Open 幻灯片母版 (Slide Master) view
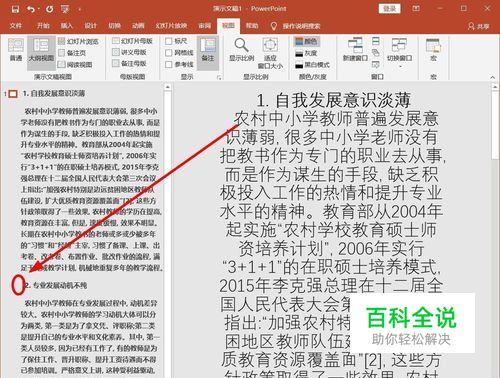The image size is (500, 378). 133,41
